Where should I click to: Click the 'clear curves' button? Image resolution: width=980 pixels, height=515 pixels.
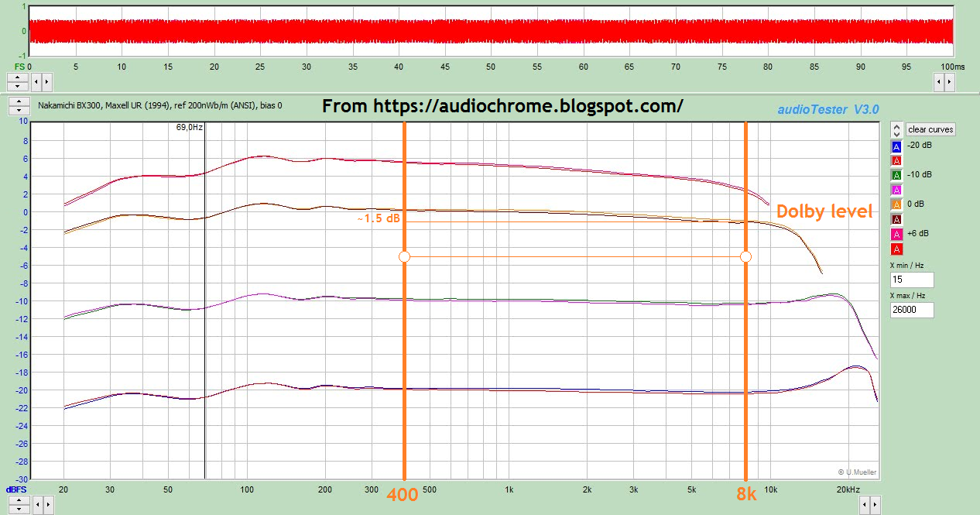tap(930, 129)
